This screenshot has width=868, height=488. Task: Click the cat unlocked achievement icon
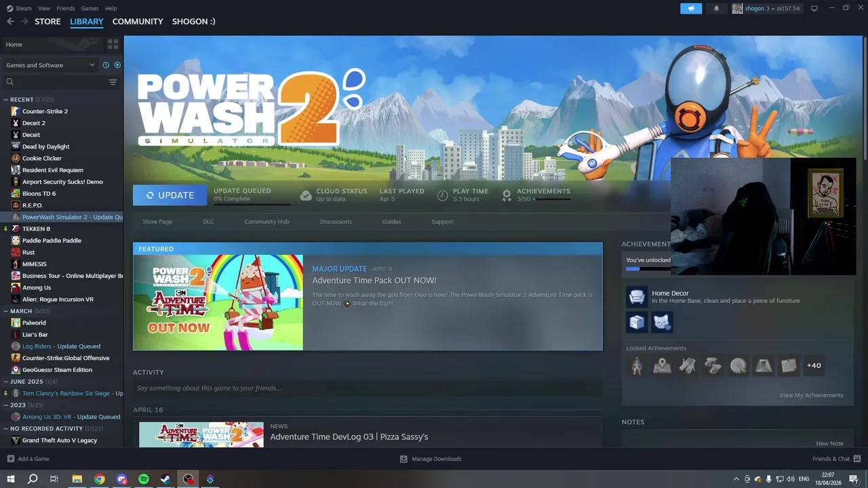pyautogui.click(x=662, y=323)
